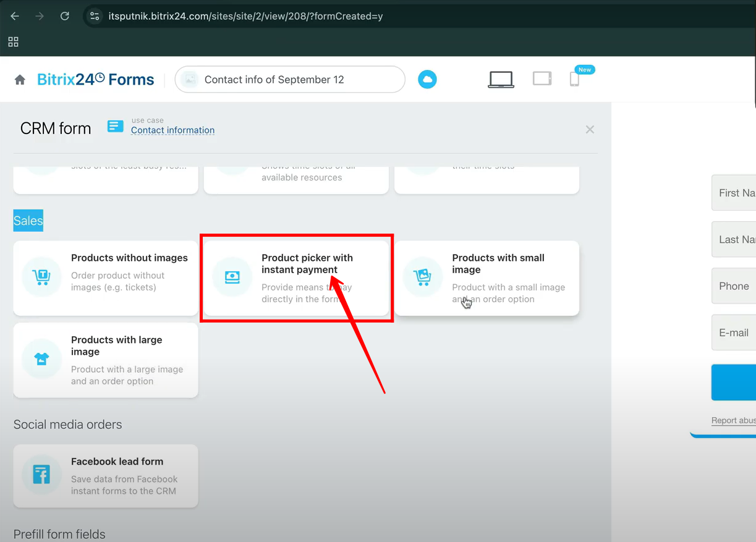Choose Product picker with instant payment
756x542 pixels.
tap(296, 278)
